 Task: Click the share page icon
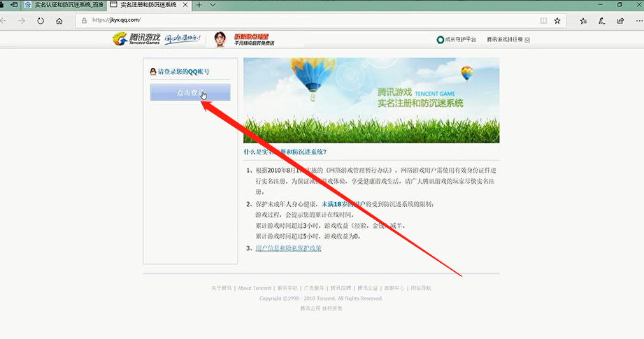pyautogui.click(x=620, y=20)
